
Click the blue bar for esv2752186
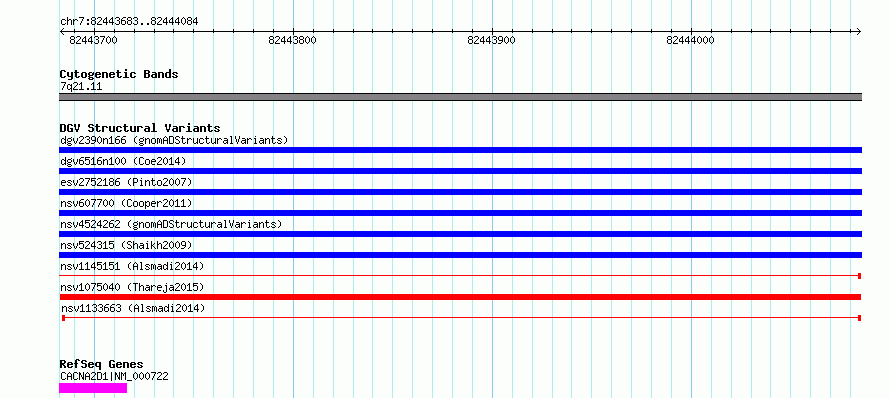click(x=460, y=192)
